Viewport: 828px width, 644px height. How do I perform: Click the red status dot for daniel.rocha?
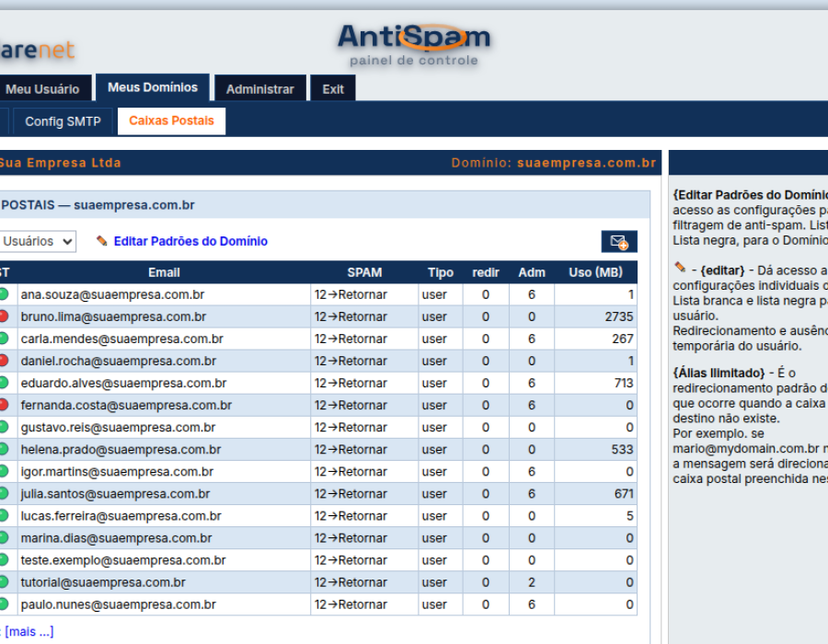click(x=3, y=361)
